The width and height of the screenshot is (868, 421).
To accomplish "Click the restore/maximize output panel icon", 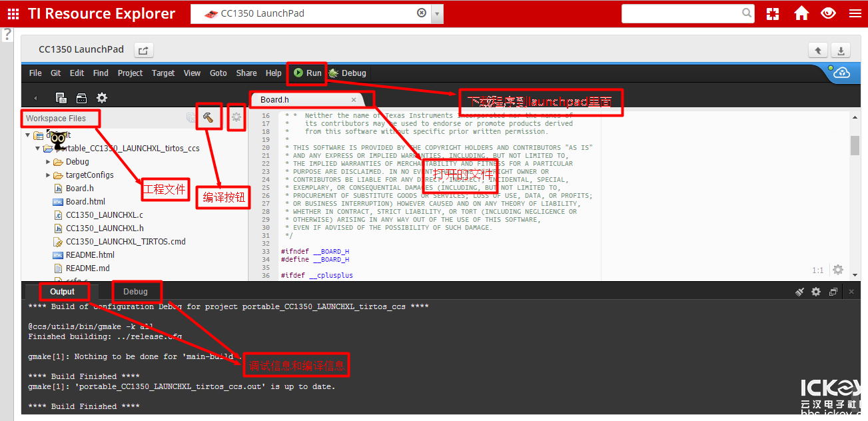I will point(833,292).
